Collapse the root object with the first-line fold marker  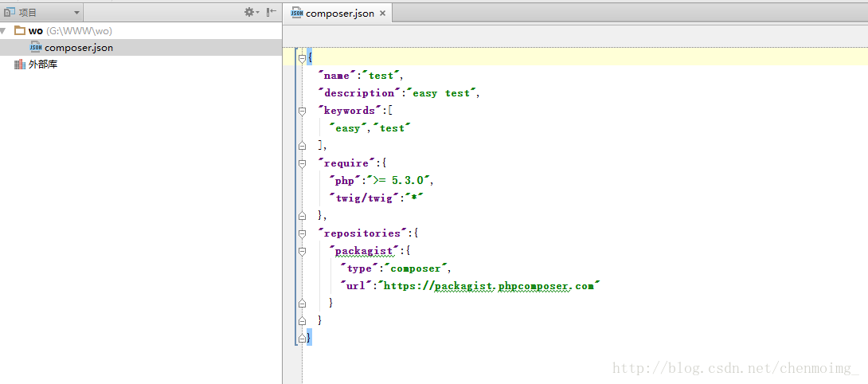point(302,58)
